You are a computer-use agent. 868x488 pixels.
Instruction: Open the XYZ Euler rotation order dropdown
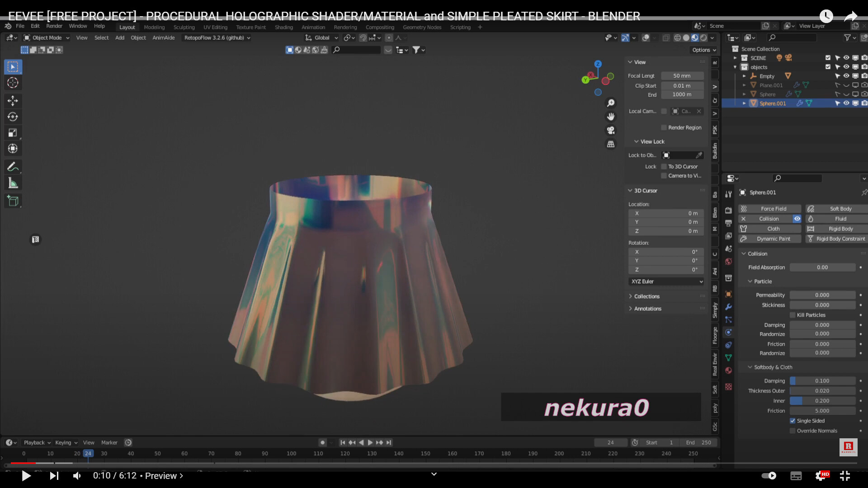pos(665,281)
